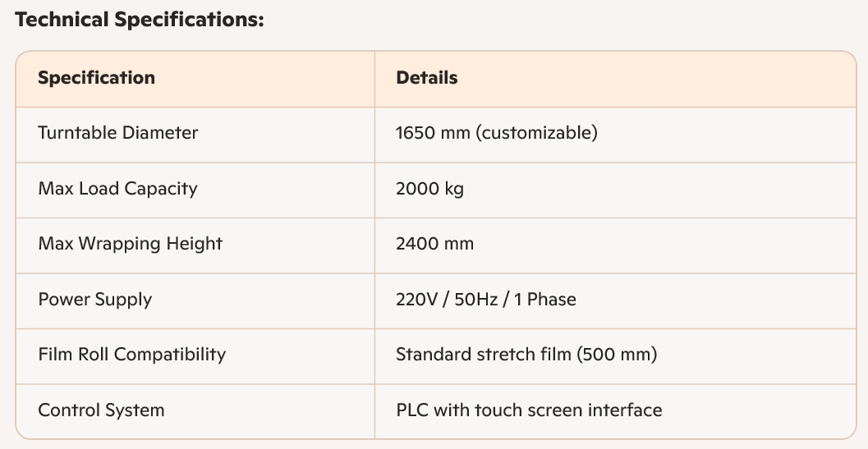Click the word customizable in the diameter row
The width and height of the screenshot is (868, 449).
(536, 133)
